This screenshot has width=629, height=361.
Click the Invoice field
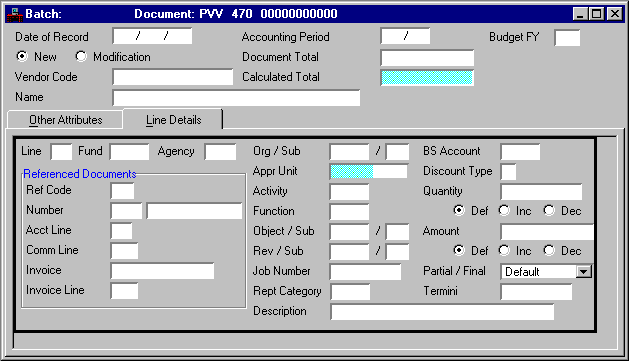162,271
